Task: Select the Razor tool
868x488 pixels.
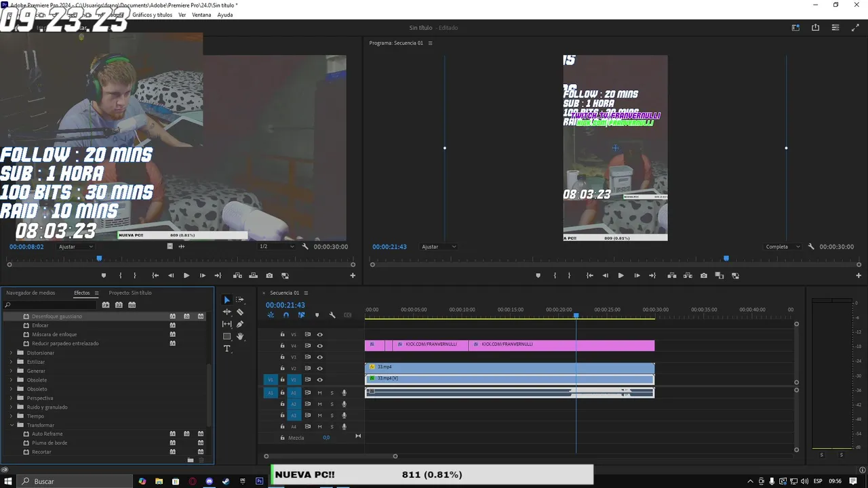Action: [239, 312]
